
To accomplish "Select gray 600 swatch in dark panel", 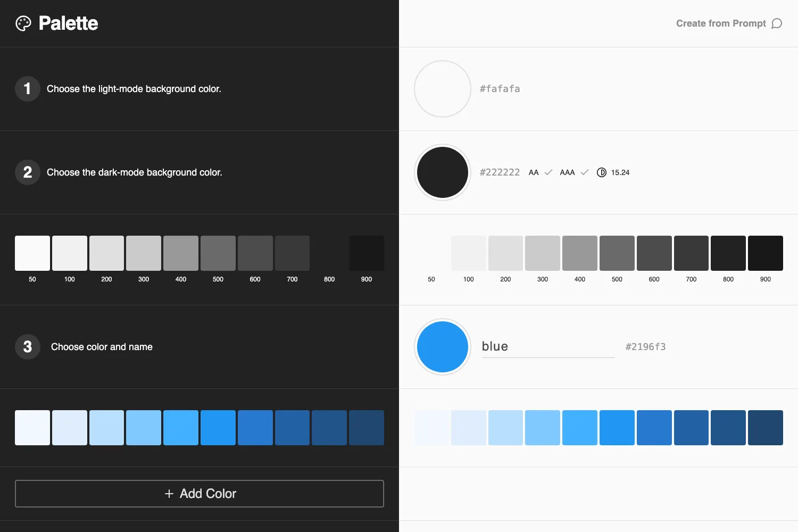I will click(255, 253).
